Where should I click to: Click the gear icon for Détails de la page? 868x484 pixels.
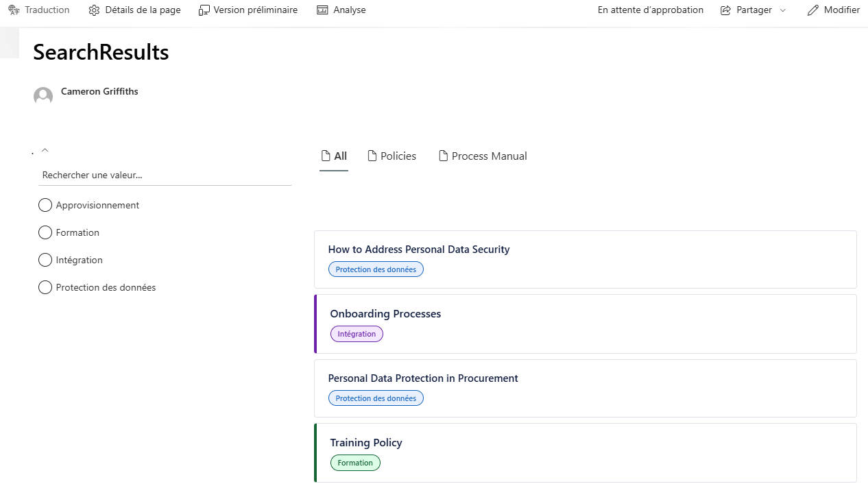pyautogui.click(x=95, y=10)
